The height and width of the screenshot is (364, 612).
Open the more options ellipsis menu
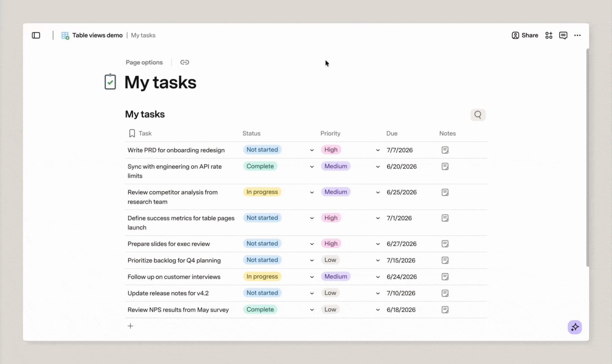[577, 35]
